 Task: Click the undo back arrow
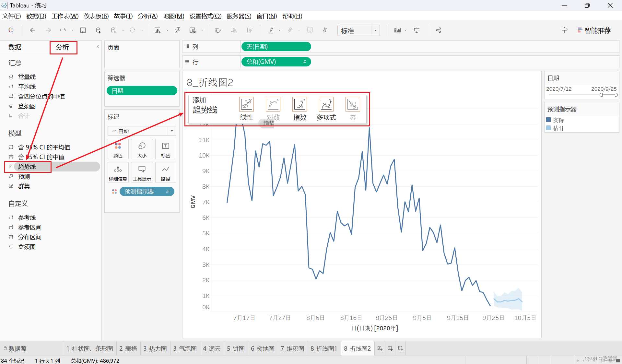click(x=33, y=30)
